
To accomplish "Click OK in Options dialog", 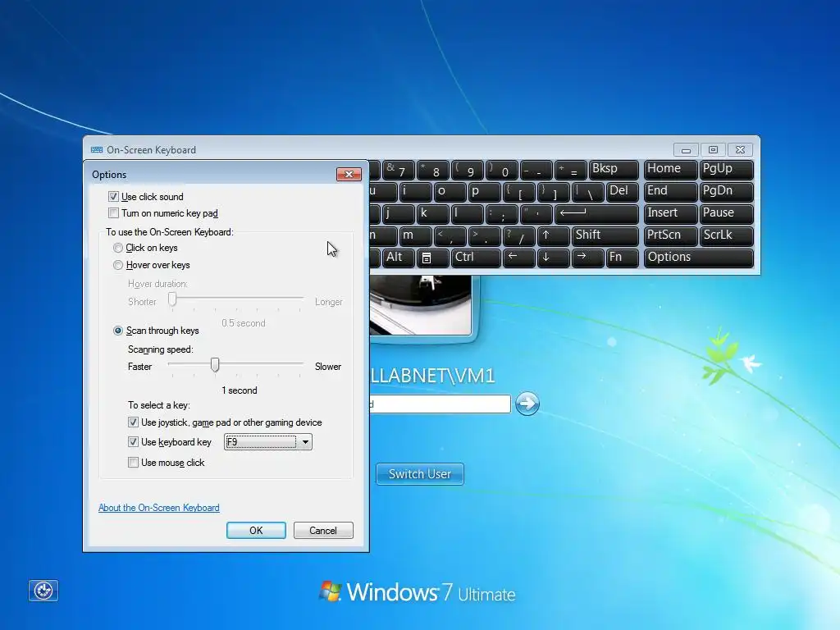I will [x=256, y=531].
